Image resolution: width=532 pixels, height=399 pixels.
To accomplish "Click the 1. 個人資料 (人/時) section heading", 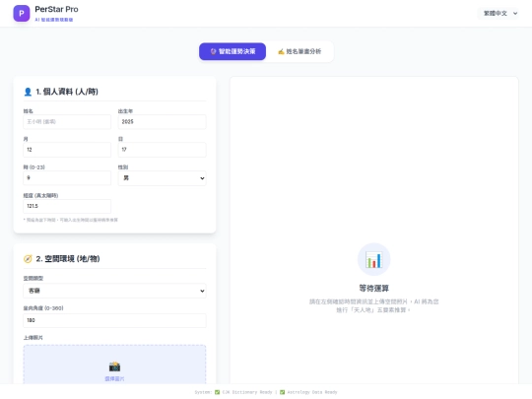I will (67, 92).
